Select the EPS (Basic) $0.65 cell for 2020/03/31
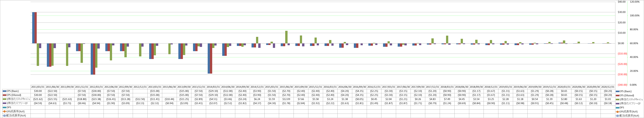The height and width of the screenshot is (118, 644). tap(564, 91)
